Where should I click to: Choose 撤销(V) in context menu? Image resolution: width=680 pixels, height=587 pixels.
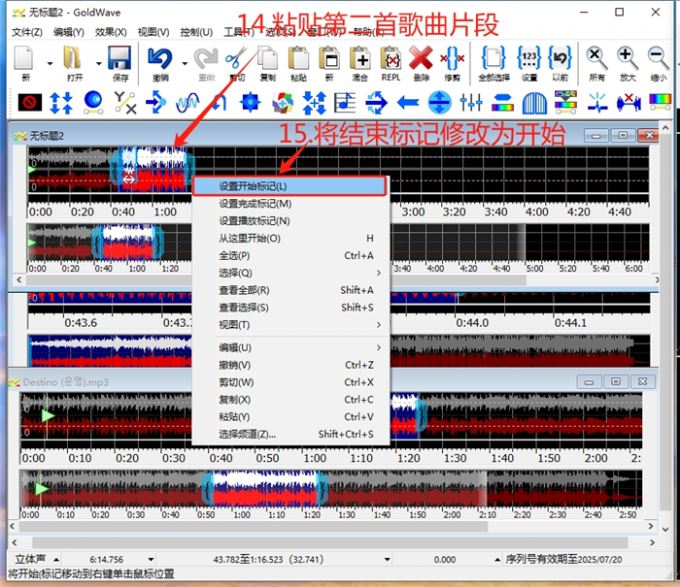pyautogui.click(x=291, y=365)
